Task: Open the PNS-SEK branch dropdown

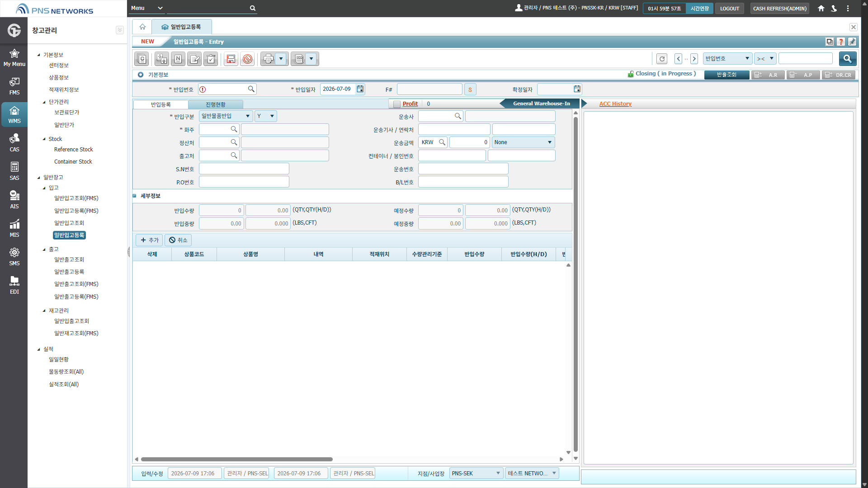Action: [476, 474]
